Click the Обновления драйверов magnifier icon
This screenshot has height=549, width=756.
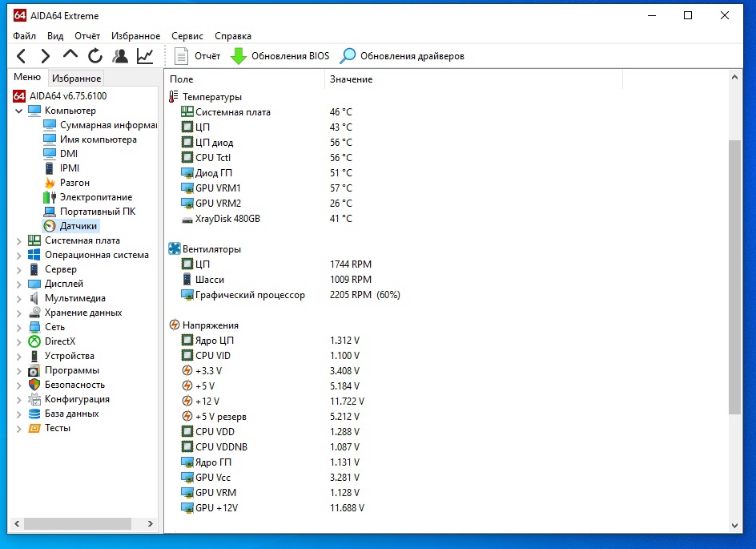coord(347,56)
